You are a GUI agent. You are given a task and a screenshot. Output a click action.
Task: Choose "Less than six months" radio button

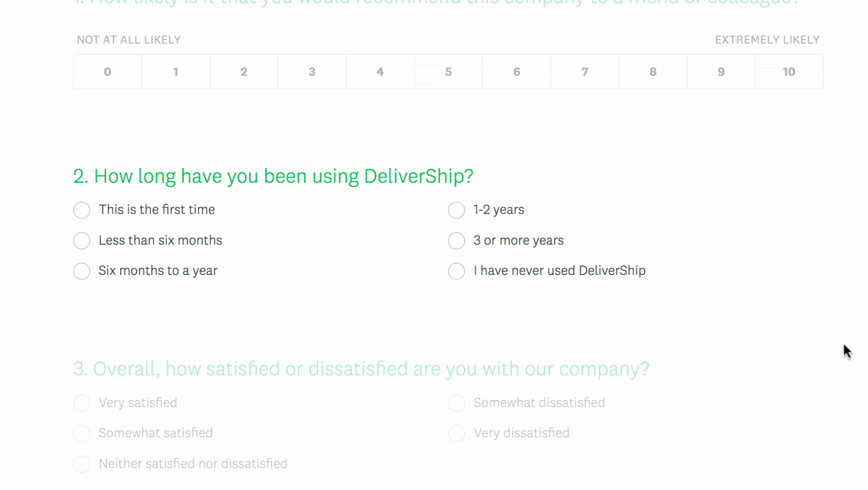pos(82,240)
